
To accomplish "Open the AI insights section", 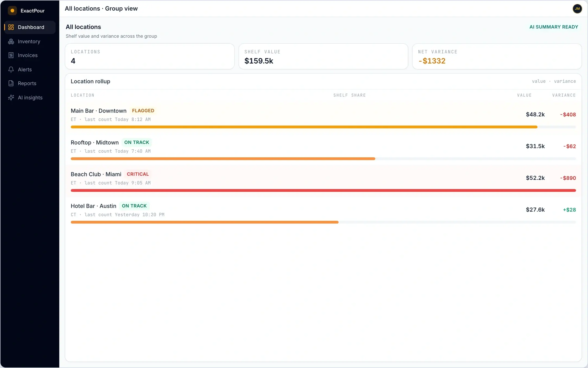I will [30, 98].
